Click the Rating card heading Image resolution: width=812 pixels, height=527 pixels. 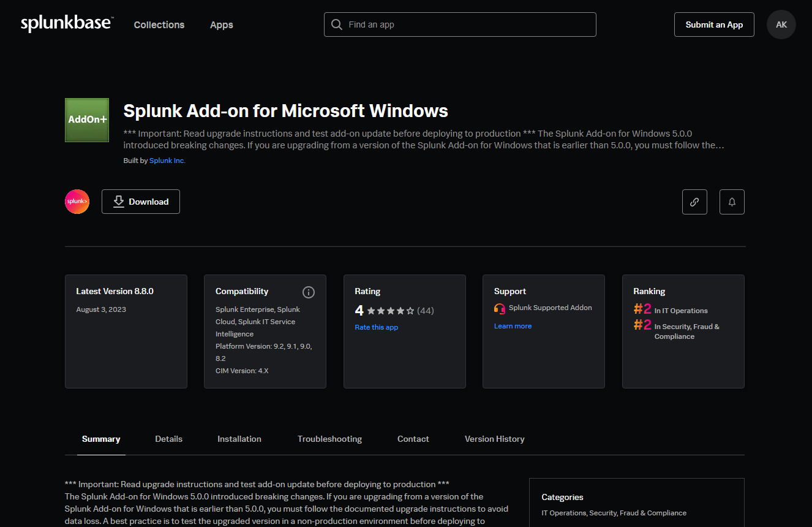(367, 291)
